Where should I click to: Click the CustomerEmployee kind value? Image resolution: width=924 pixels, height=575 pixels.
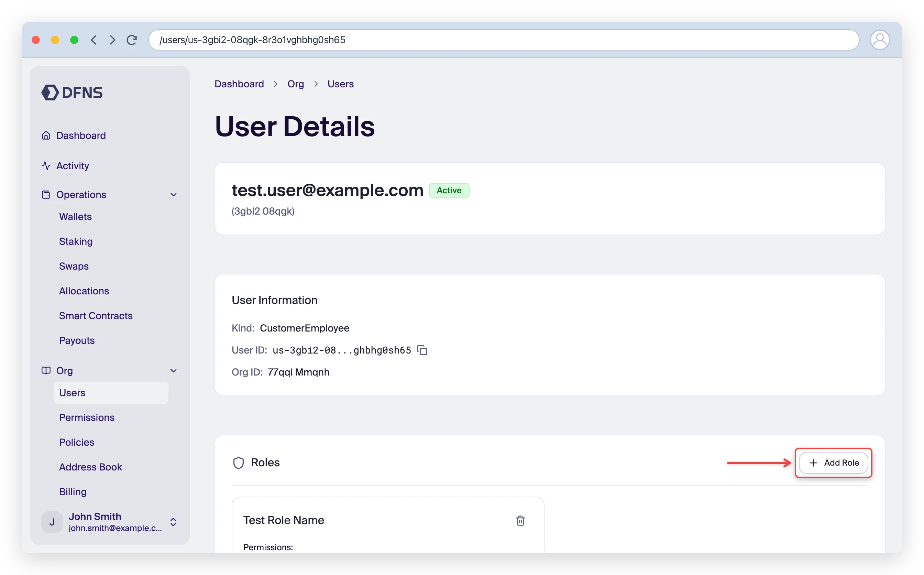(x=305, y=328)
